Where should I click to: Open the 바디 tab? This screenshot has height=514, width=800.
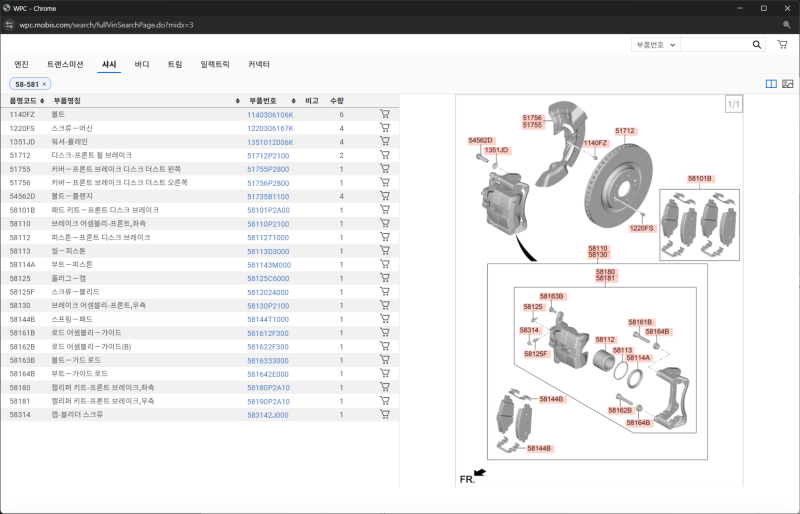pyautogui.click(x=142, y=64)
